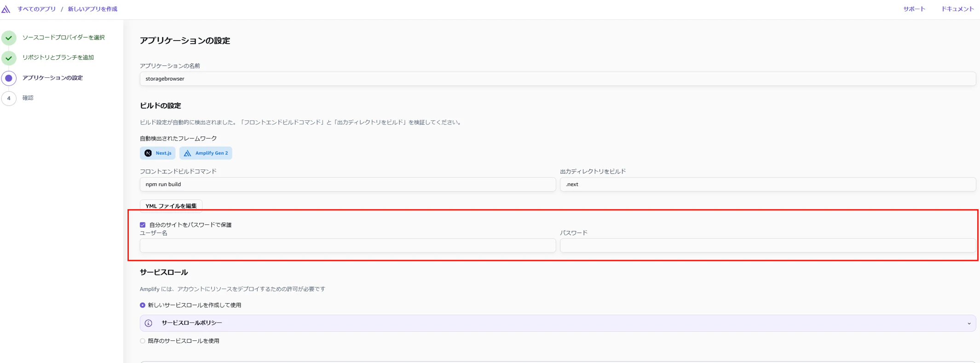Click the Next.js logo icon
980x363 pixels.
pyautogui.click(x=148, y=153)
